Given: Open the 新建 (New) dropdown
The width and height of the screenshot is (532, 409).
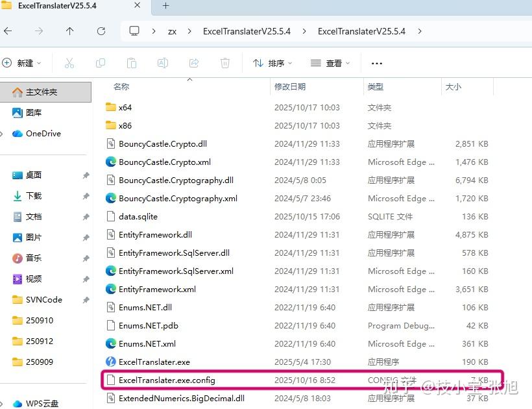Looking at the screenshot, I should 21,63.
